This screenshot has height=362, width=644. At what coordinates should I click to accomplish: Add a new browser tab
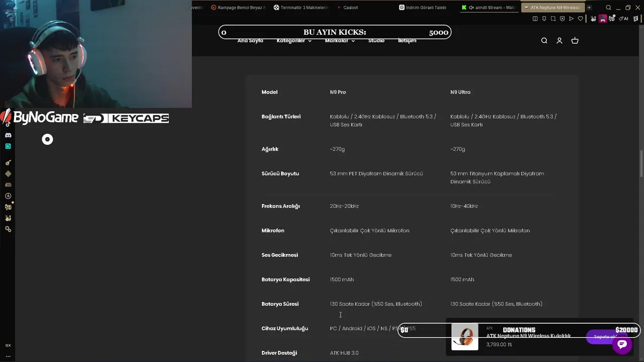[589, 8]
